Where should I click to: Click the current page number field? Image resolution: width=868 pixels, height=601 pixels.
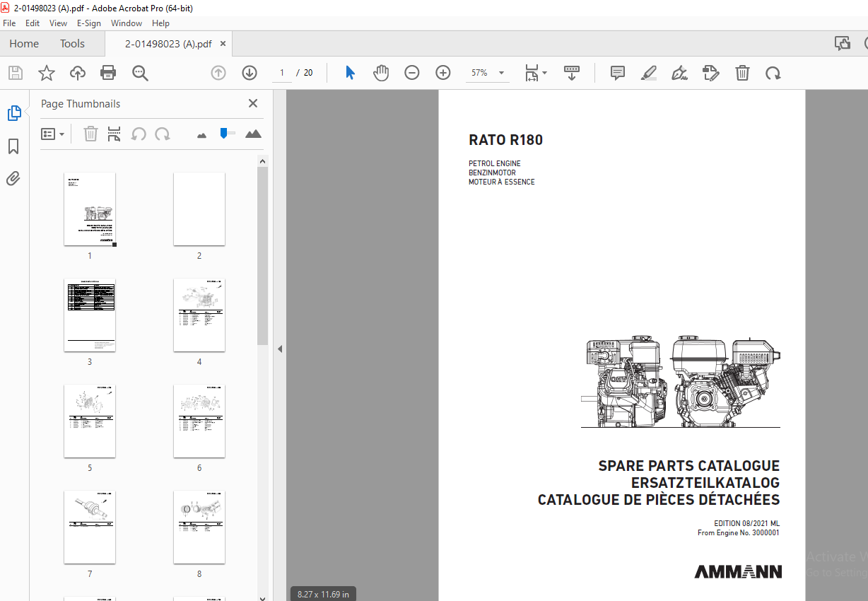click(x=282, y=73)
